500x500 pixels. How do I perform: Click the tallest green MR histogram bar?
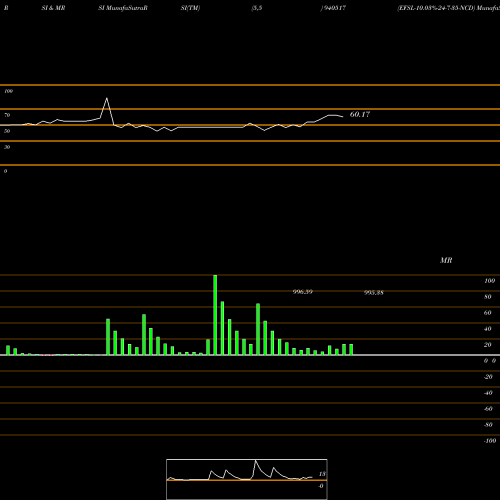coord(215,315)
